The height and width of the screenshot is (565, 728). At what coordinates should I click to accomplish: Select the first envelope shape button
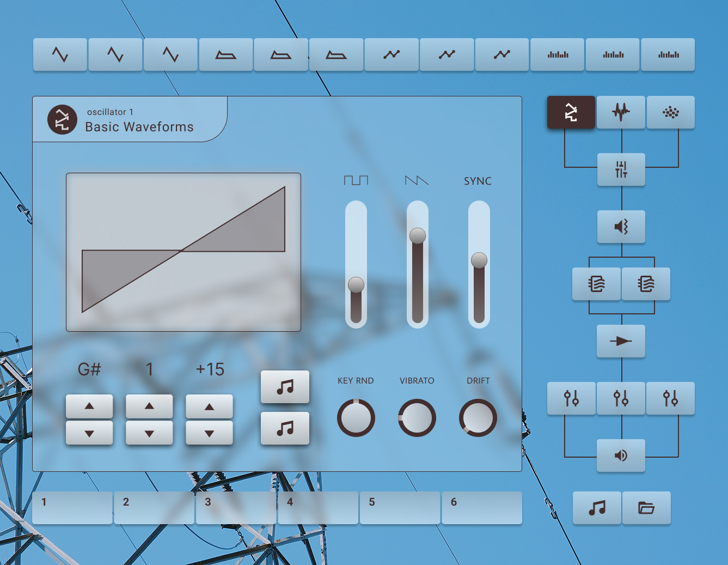226,54
